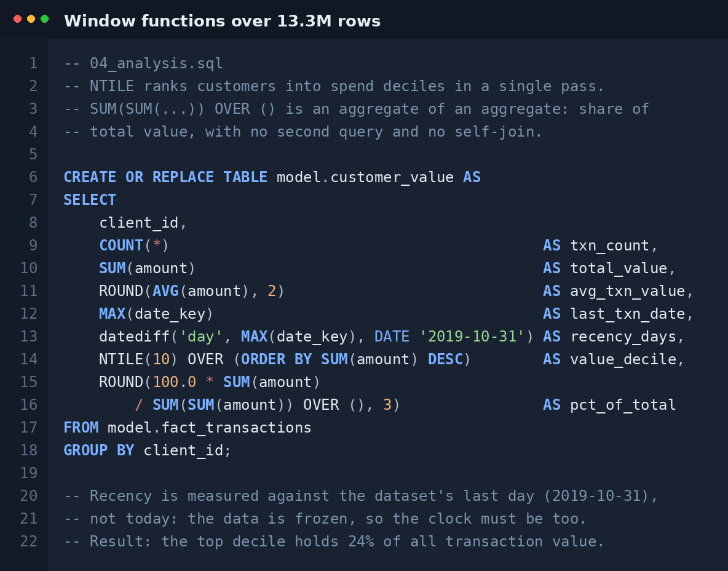Click the 'DESC' keyword on line 14

445,359
